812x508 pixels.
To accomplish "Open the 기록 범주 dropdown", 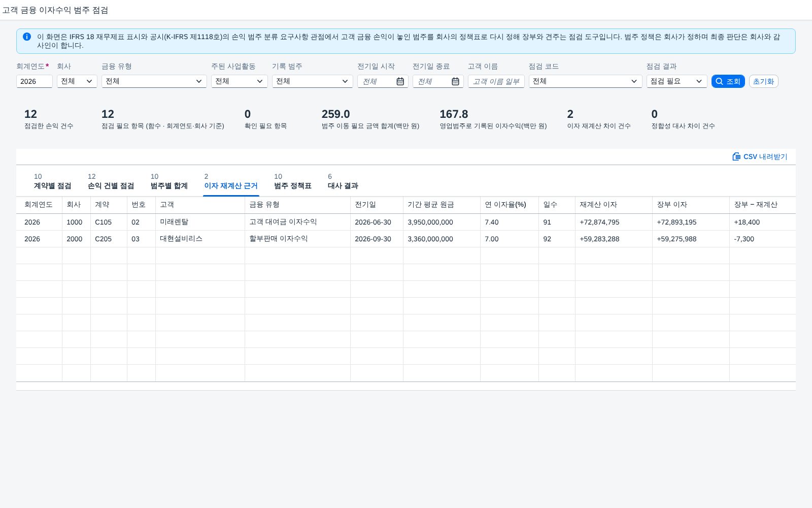I will click(x=313, y=81).
